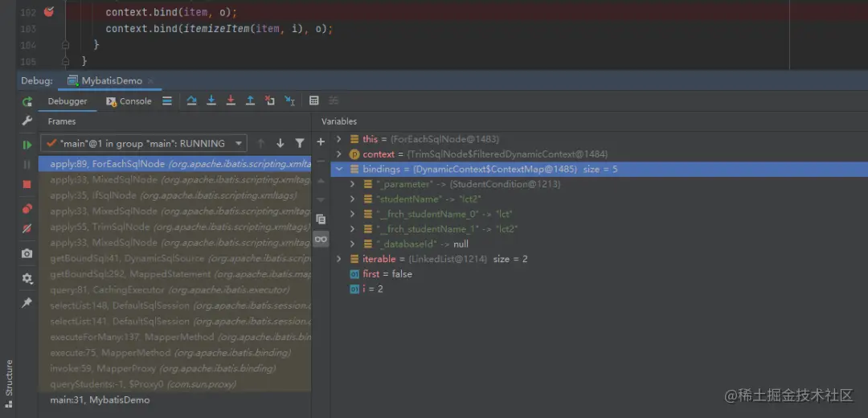Select frame executeForMany:137, MapperMethod
This screenshot has width=868, height=418.
coord(175,337)
